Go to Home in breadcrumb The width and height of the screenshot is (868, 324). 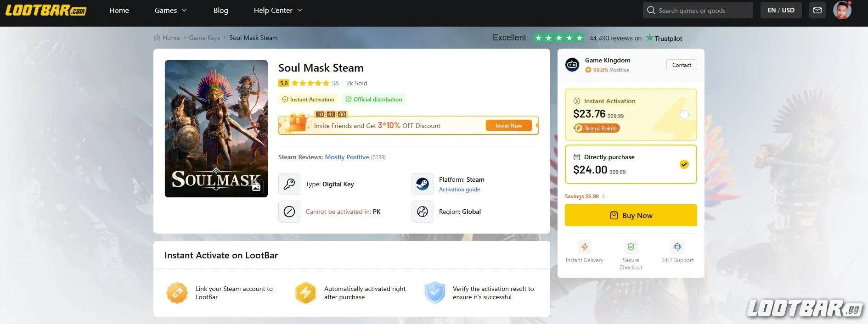[167, 38]
